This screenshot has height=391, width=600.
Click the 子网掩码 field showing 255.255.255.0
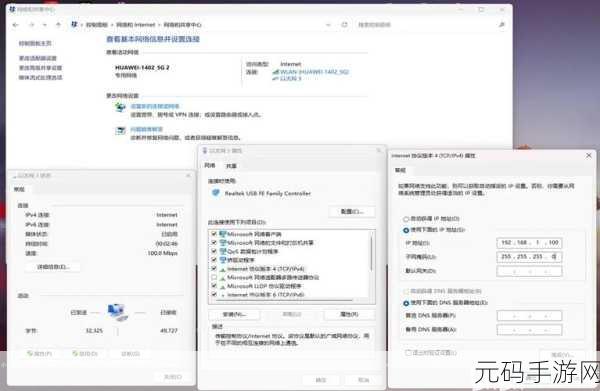coord(529,257)
